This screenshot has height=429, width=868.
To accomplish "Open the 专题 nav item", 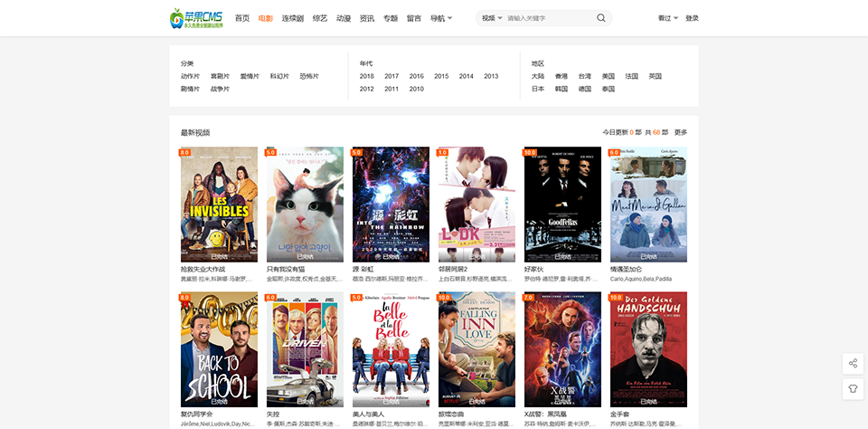I will coord(391,18).
